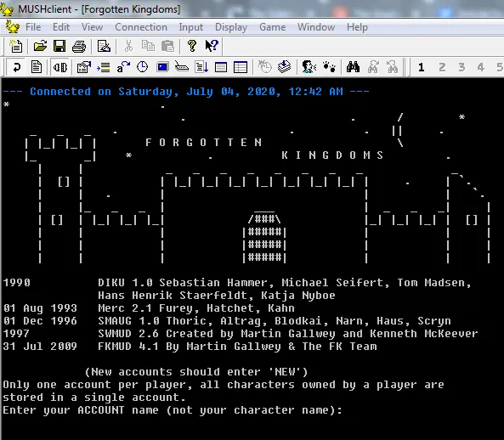Click the 'SMAUG 1.0 Thoric' credit line
This screenshot has height=440, width=504.
(275, 321)
